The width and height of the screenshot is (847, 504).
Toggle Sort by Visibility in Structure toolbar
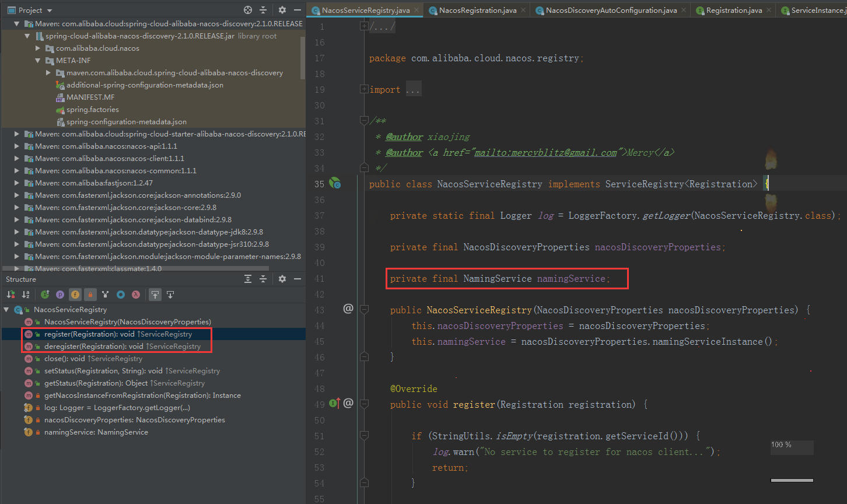[x=10, y=295]
